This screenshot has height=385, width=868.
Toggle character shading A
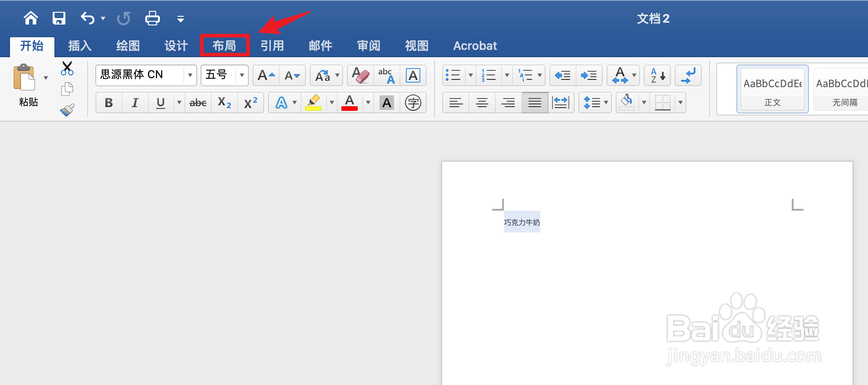387,103
